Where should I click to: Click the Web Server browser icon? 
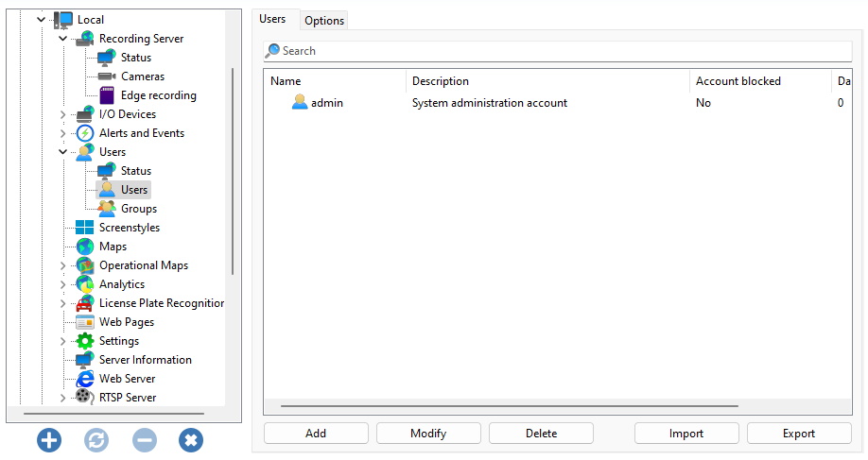(85, 379)
